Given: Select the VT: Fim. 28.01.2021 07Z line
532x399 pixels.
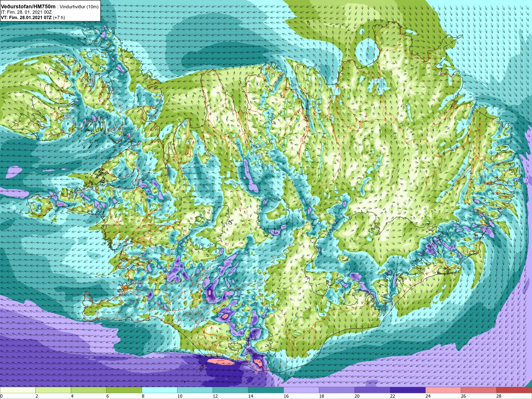Looking at the screenshot, I should point(26,17).
